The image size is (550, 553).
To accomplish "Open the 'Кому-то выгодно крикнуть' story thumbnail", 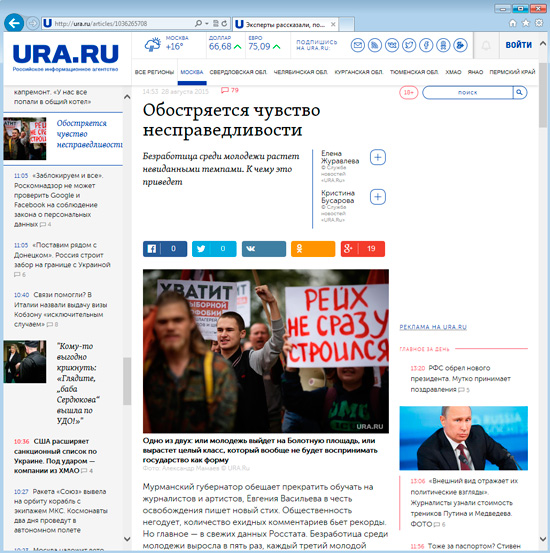I will click(x=25, y=361).
